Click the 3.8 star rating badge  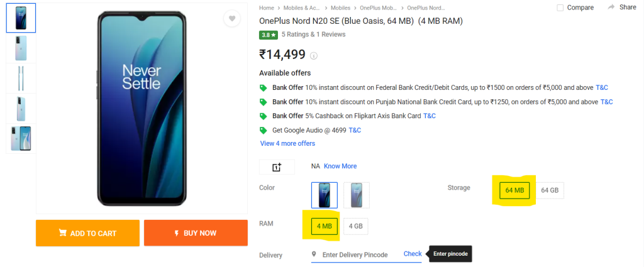[x=269, y=35]
